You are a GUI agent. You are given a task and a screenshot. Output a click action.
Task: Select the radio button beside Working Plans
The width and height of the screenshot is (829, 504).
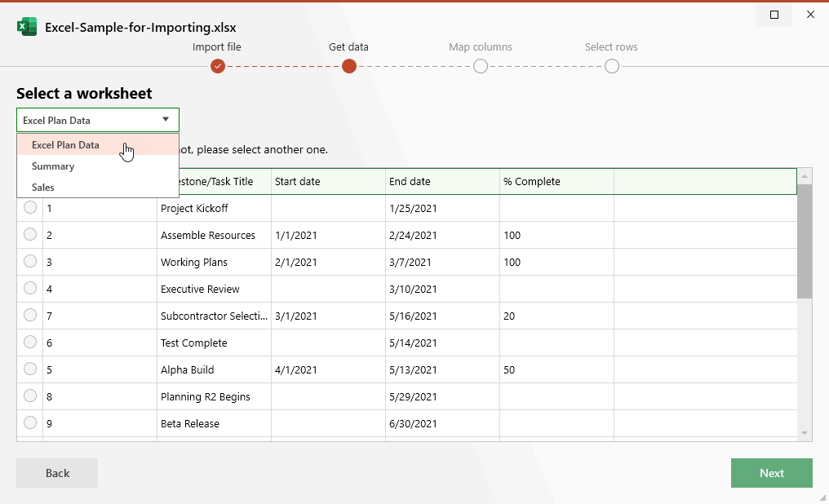click(x=30, y=261)
